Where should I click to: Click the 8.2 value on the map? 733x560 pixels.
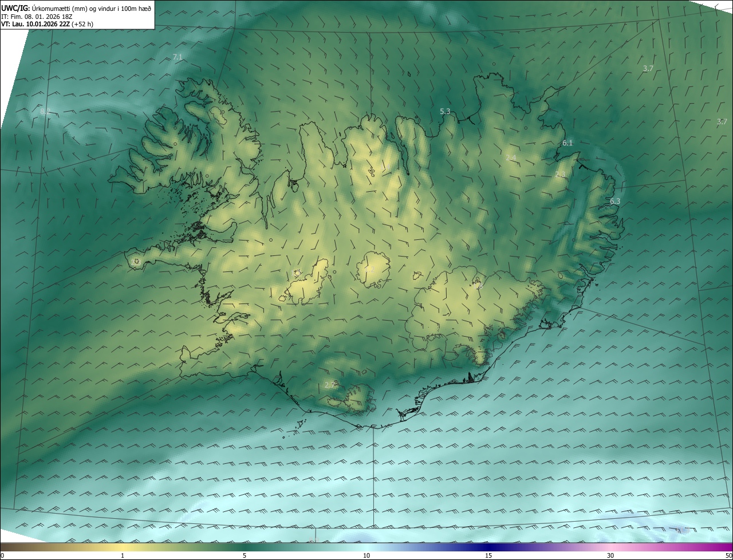(45, 111)
